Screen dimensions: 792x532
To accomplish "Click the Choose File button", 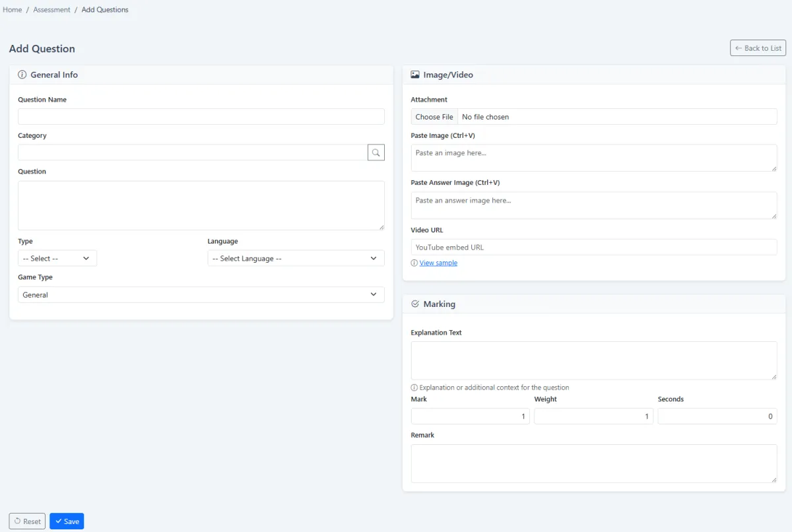I will click(434, 117).
